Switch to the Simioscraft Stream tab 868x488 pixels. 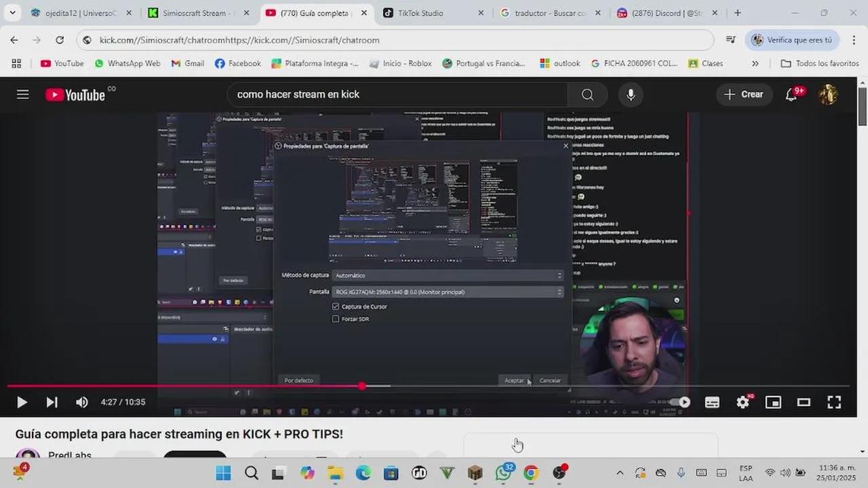pyautogui.click(x=199, y=13)
